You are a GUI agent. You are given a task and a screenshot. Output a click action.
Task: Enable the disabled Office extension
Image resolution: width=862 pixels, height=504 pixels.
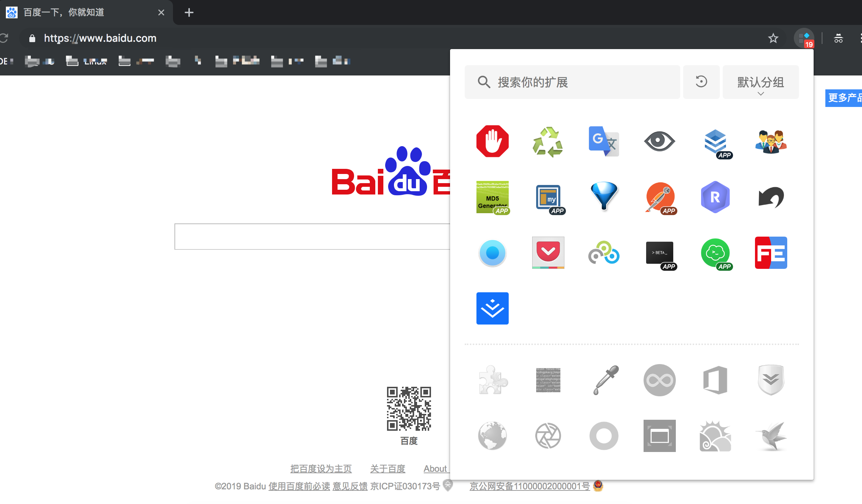click(715, 380)
